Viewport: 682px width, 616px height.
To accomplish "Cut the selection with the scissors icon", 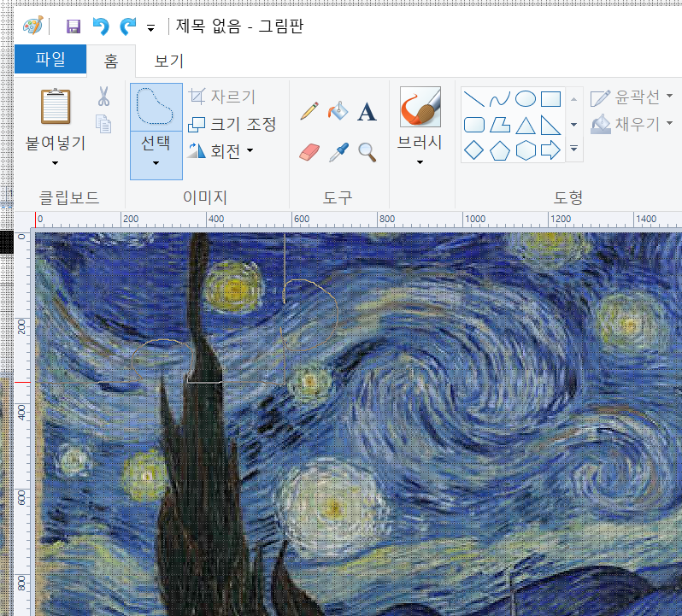I will [x=103, y=96].
